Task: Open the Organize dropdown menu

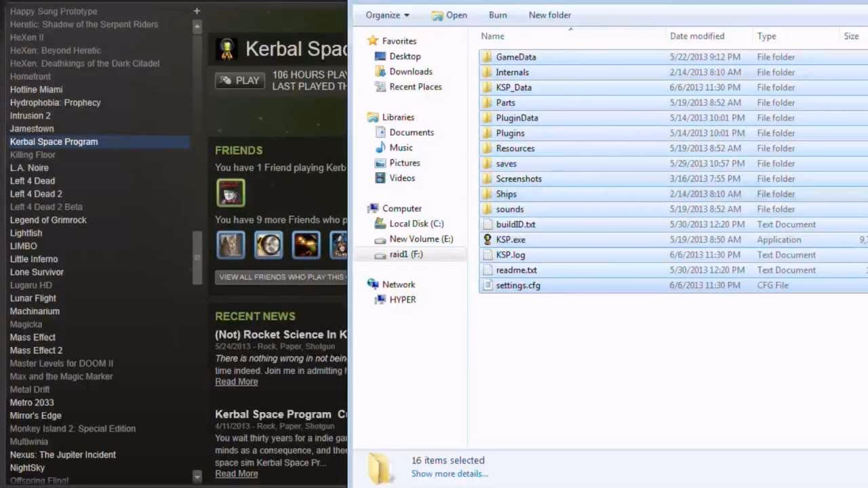Action: click(387, 15)
